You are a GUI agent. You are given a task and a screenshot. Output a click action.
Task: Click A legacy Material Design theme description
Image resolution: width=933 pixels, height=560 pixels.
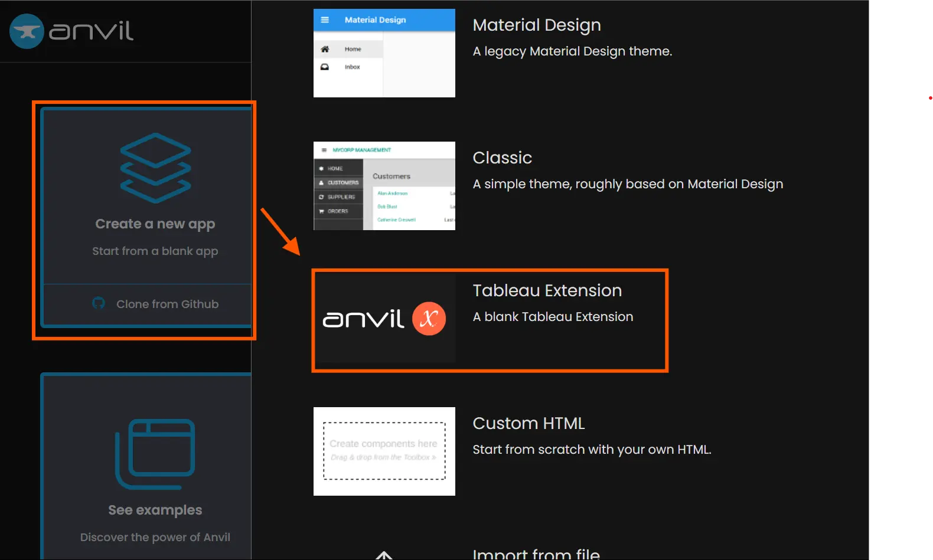click(x=572, y=51)
